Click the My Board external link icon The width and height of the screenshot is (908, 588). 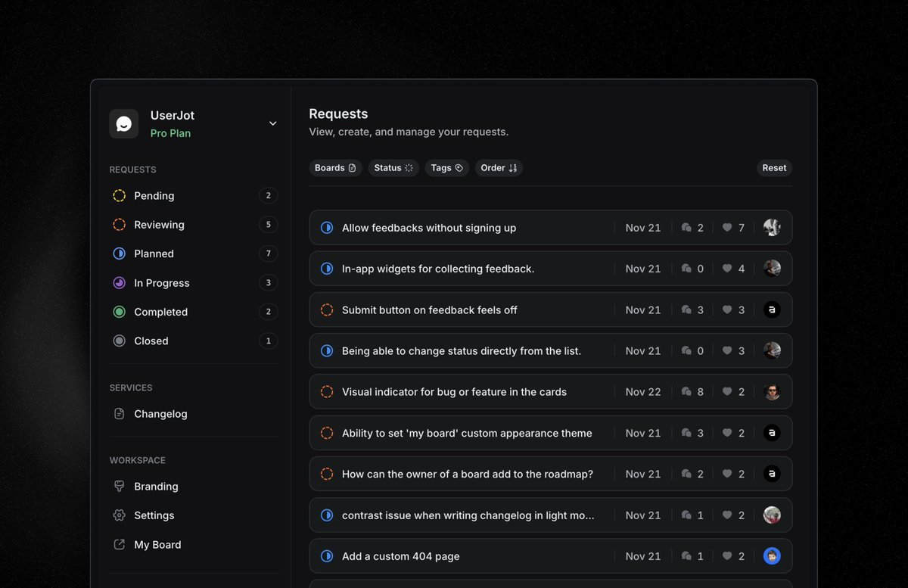coord(119,545)
